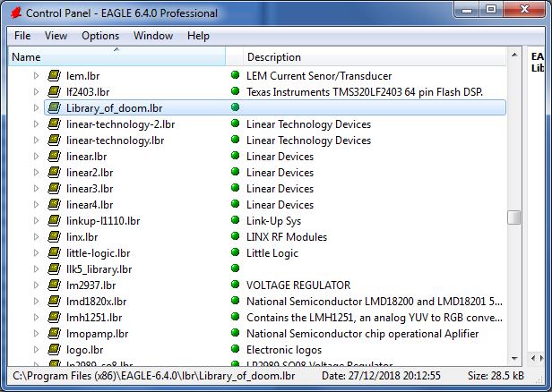The image size is (552, 392).
Task: Expand the lmd1820x.lbr tree node
Action: click(36, 301)
